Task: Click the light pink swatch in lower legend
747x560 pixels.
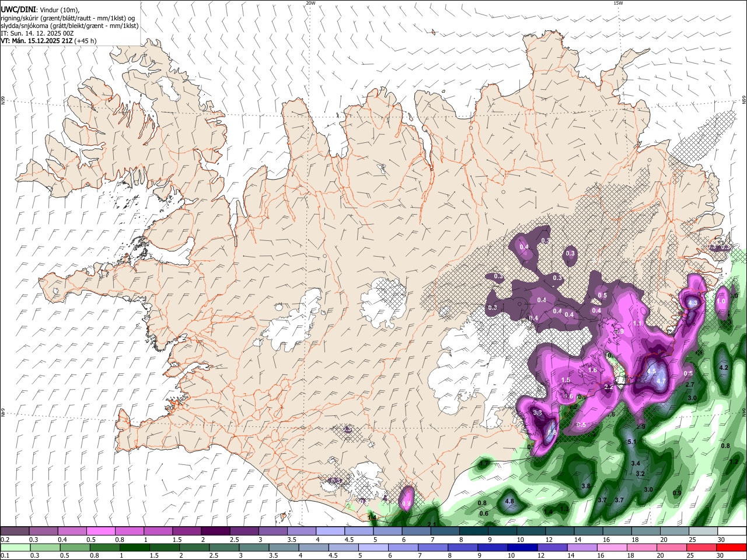Action: [x=612, y=548]
